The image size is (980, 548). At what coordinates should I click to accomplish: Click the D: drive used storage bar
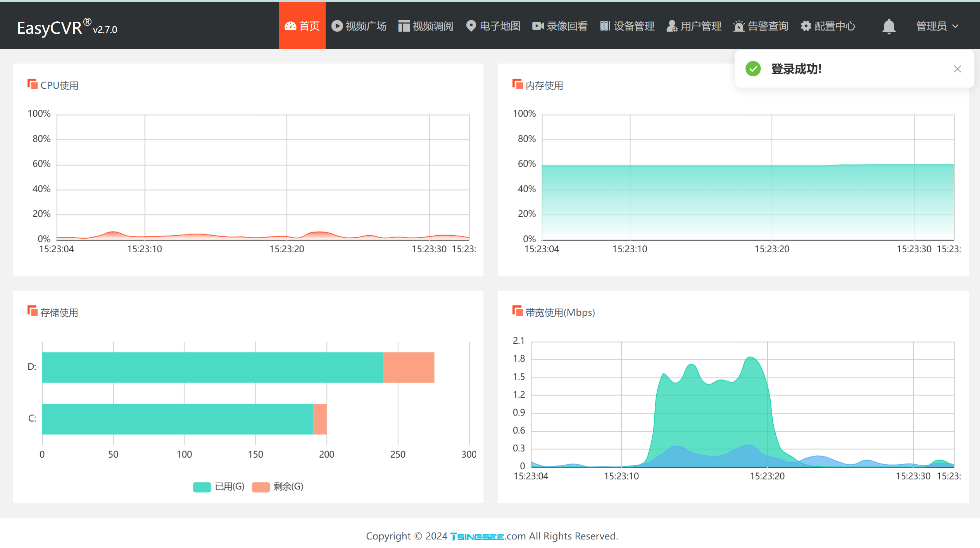coord(212,367)
